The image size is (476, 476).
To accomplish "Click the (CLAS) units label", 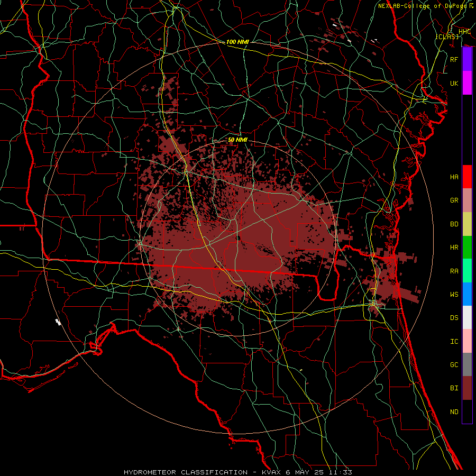I will tap(447, 36).
